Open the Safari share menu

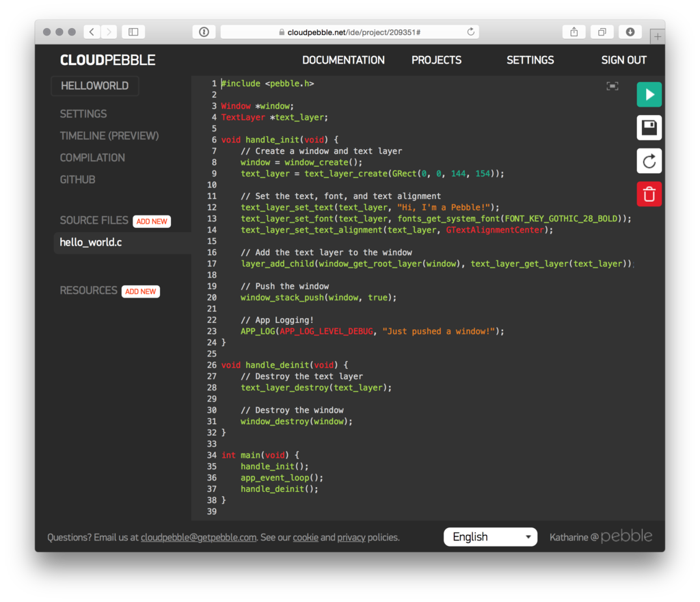574,31
